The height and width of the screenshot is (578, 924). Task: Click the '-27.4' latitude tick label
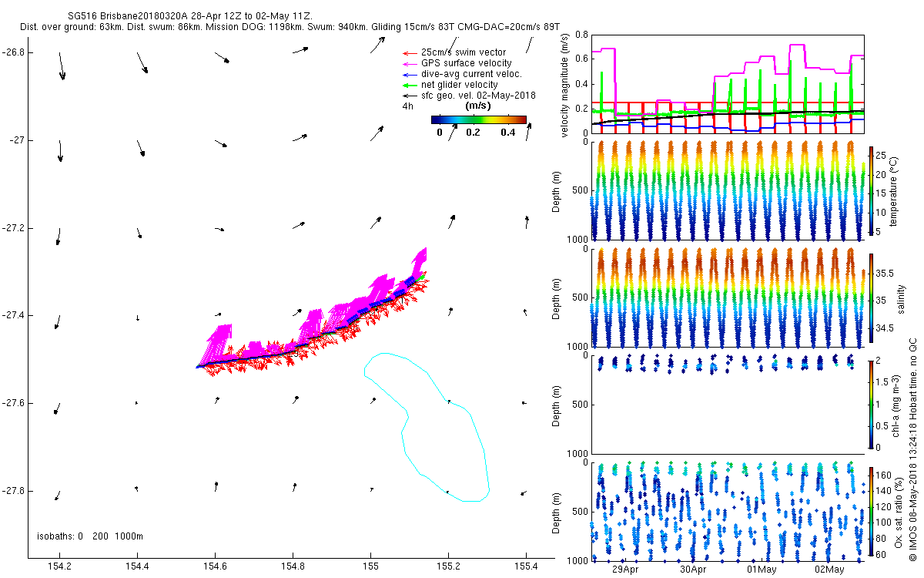[x=12, y=315]
